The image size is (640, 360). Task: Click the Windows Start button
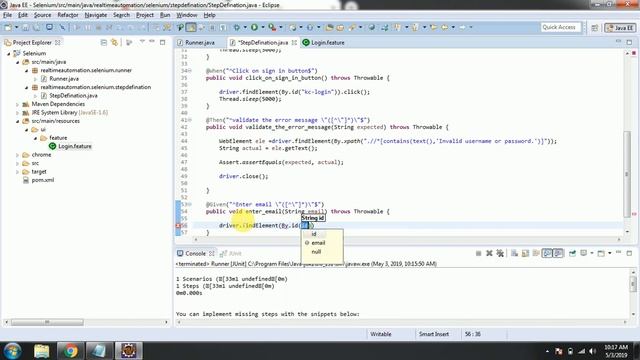[12, 351]
